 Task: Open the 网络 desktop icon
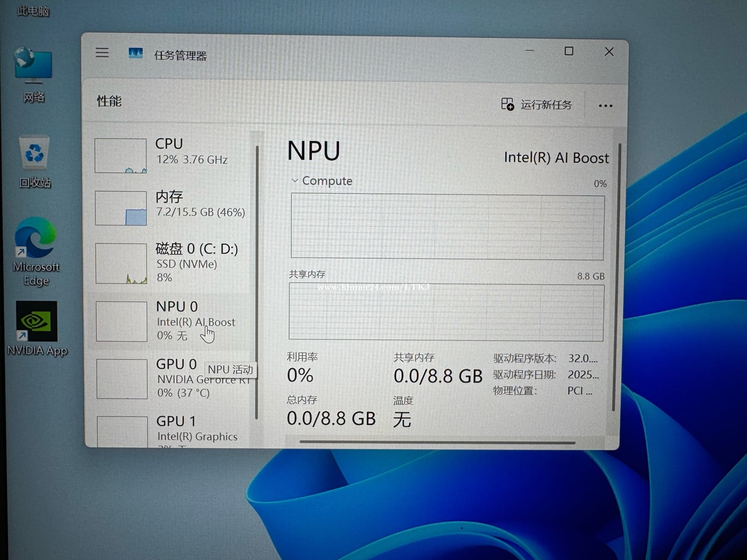34,75
